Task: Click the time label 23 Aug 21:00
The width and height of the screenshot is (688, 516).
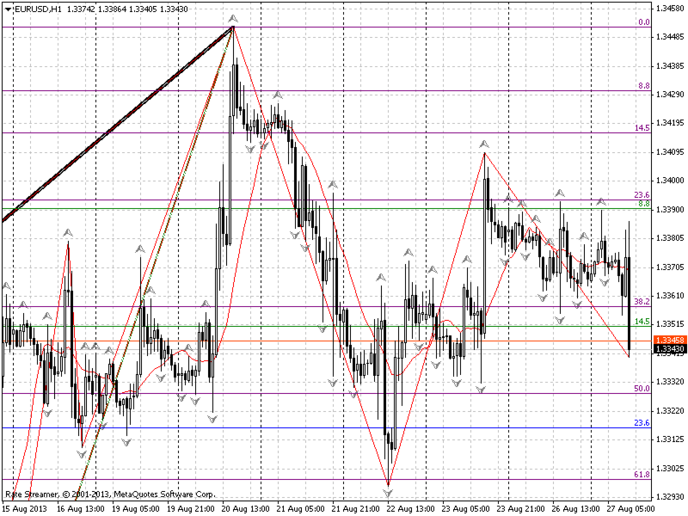Action: (521, 509)
